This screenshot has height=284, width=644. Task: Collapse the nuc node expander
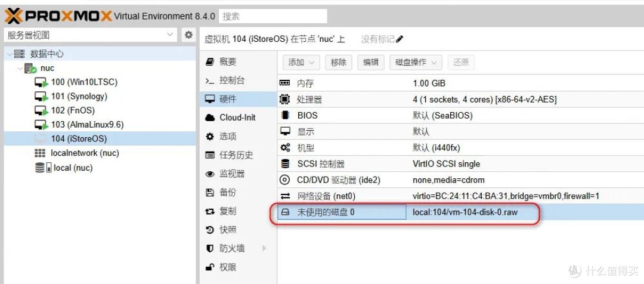[20, 68]
